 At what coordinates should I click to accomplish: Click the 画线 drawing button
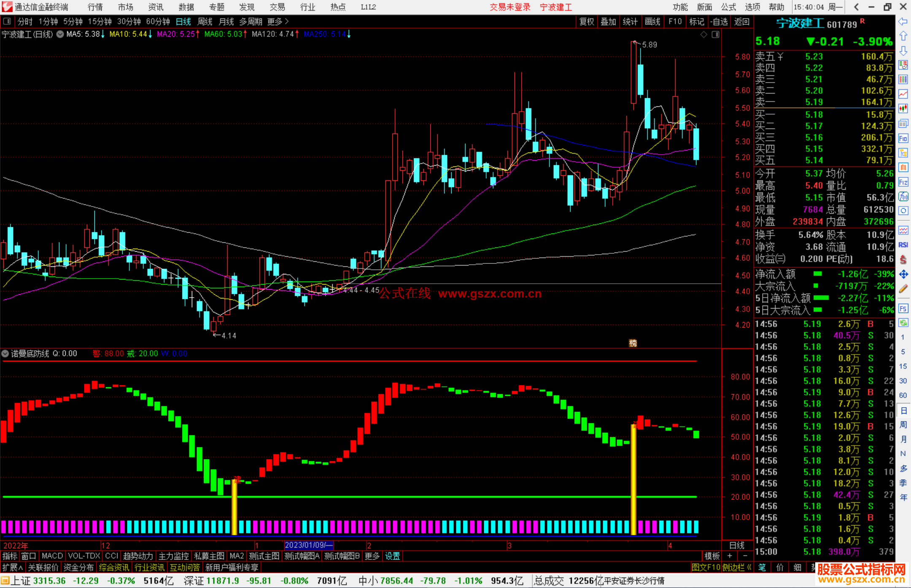coord(652,21)
